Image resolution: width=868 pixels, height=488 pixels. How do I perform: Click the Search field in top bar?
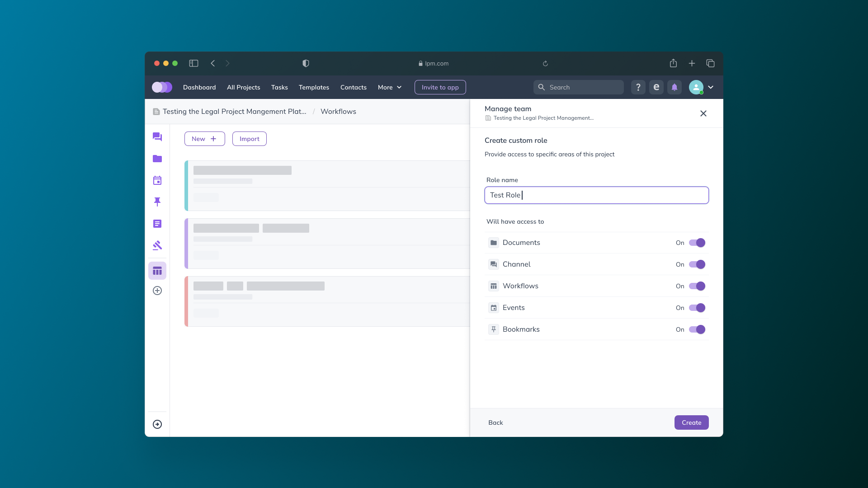pos(579,87)
